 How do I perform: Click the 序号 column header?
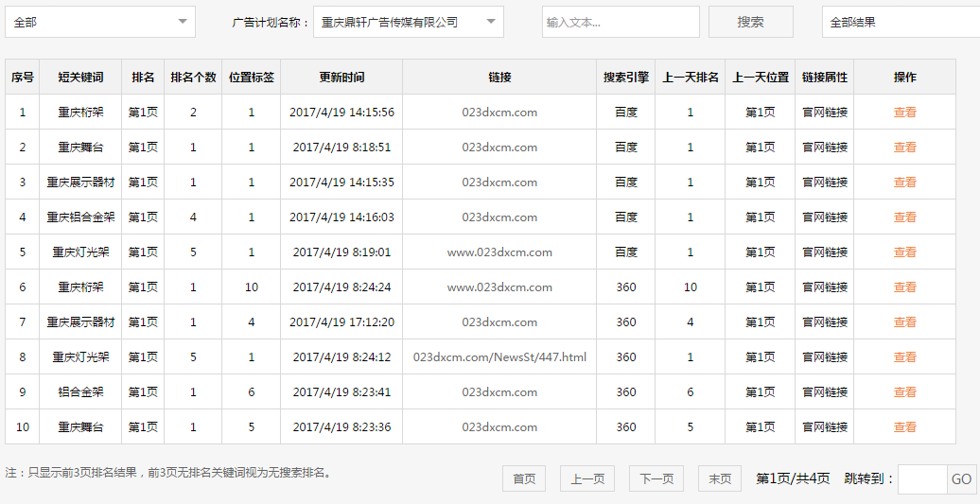point(23,77)
